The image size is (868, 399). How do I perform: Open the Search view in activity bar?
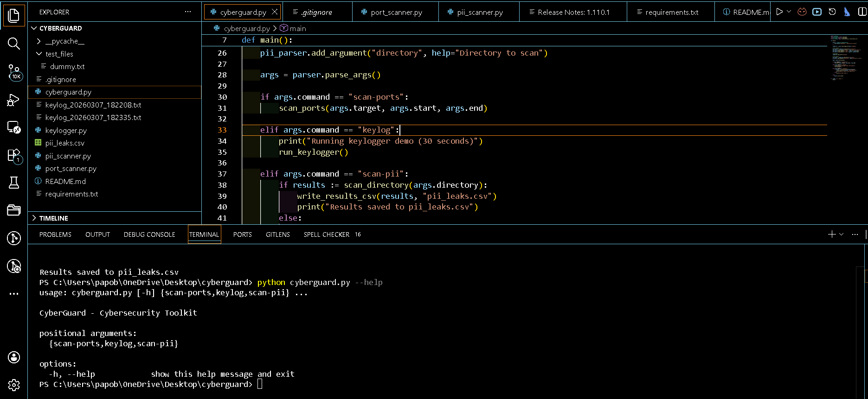coord(14,44)
